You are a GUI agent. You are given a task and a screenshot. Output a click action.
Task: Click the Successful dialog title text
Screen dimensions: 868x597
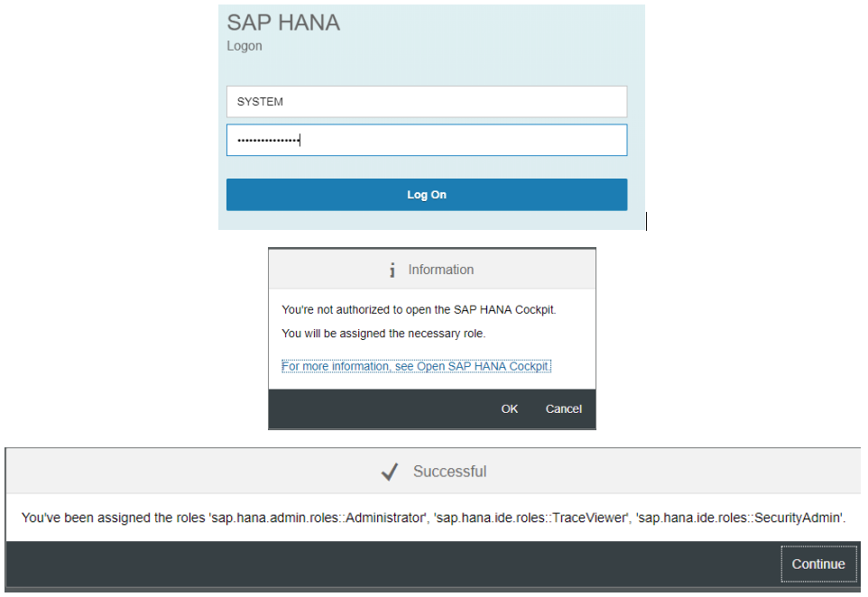pos(449,472)
